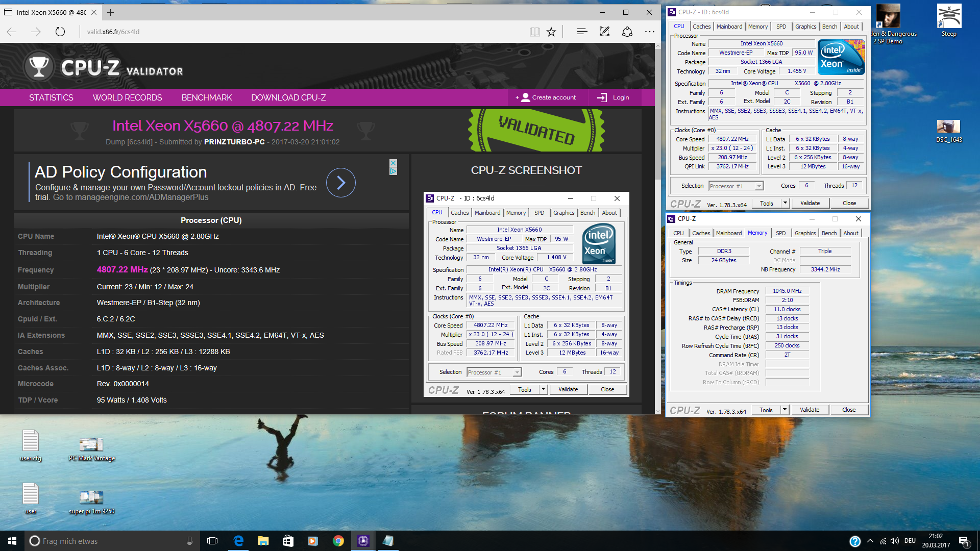Click the taskbar clock 21:02
Screen dimensions: 980x551
click(x=936, y=541)
